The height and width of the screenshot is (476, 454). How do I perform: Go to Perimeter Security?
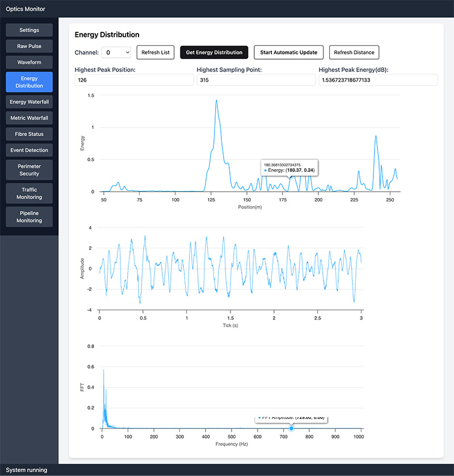(x=29, y=170)
